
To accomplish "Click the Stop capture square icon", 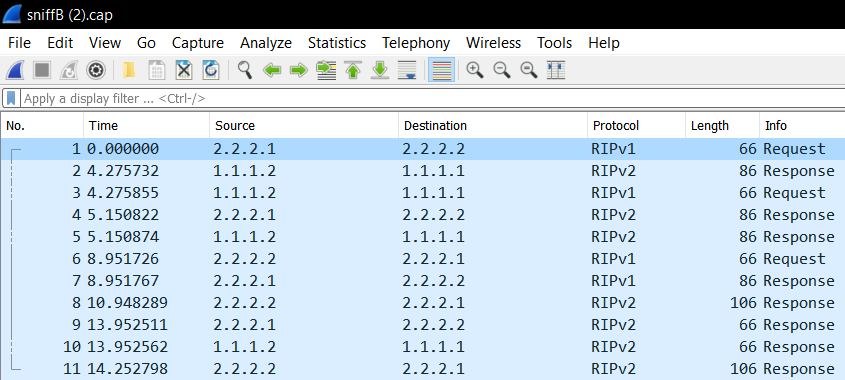I will click(x=41, y=70).
